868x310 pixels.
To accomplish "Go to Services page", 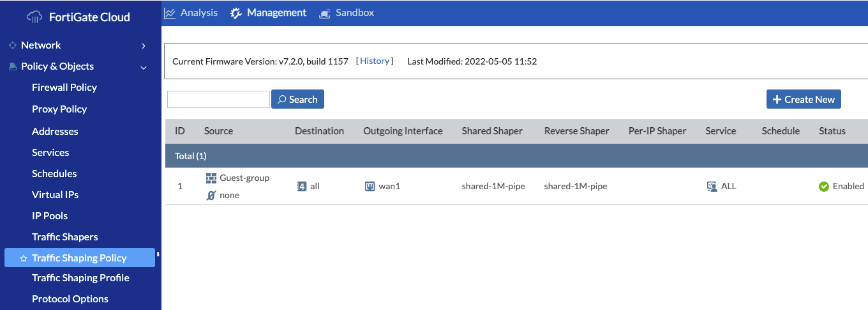I will pyautogui.click(x=50, y=153).
